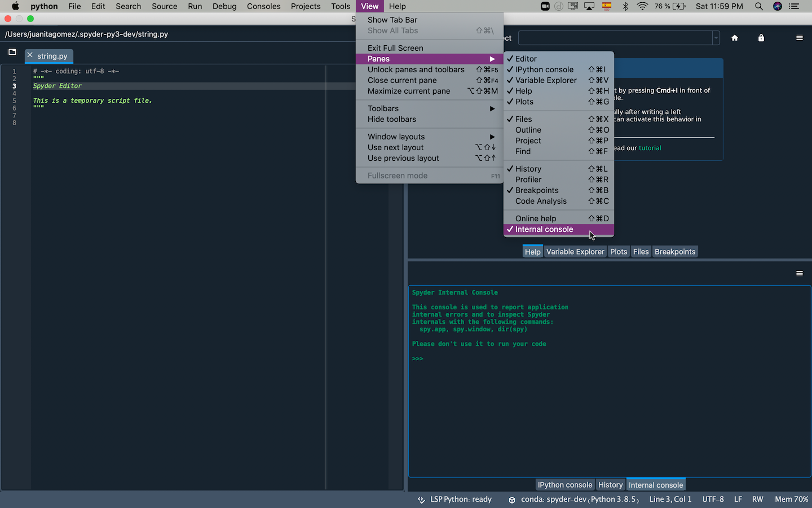Toggle the Breakpoints pane checkmark
812x508 pixels.
coord(535,190)
